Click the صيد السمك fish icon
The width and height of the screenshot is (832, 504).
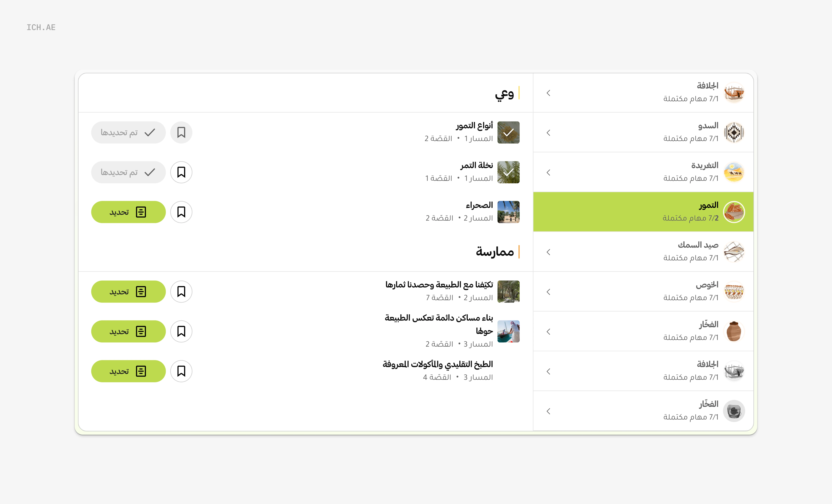[734, 252]
